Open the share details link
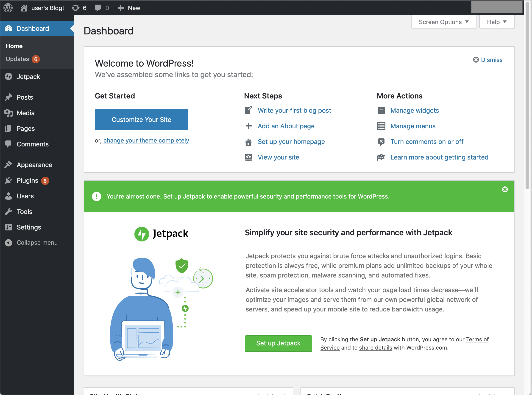The width and height of the screenshot is (532, 395). click(x=376, y=348)
